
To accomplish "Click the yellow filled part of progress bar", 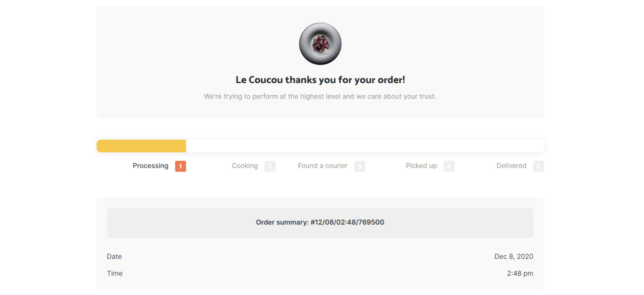I will (x=141, y=146).
